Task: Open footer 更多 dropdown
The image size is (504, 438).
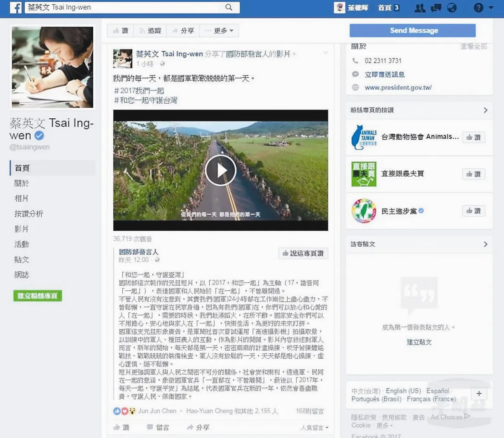Action: click(384, 425)
